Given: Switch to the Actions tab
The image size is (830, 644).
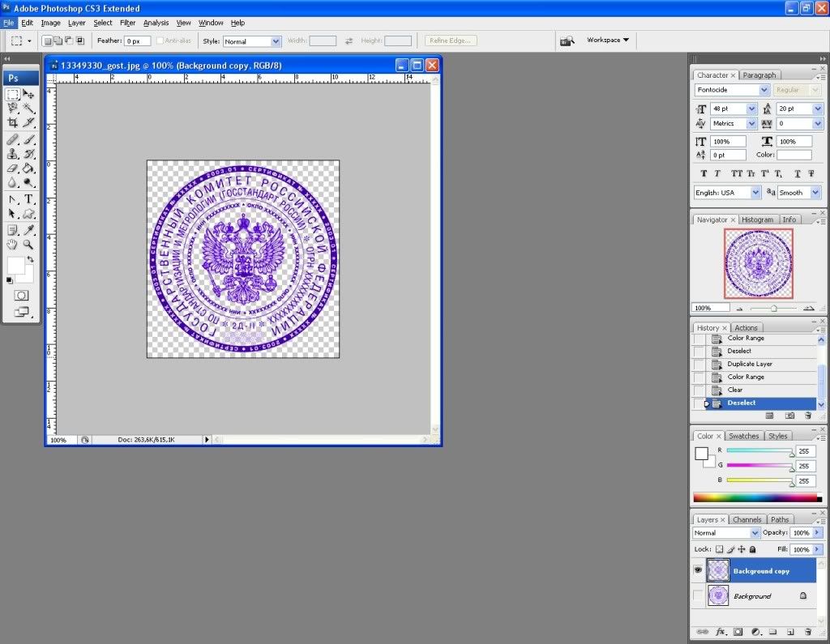Looking at the screenshot, I should pyautogui.click(x=746, y=328).
